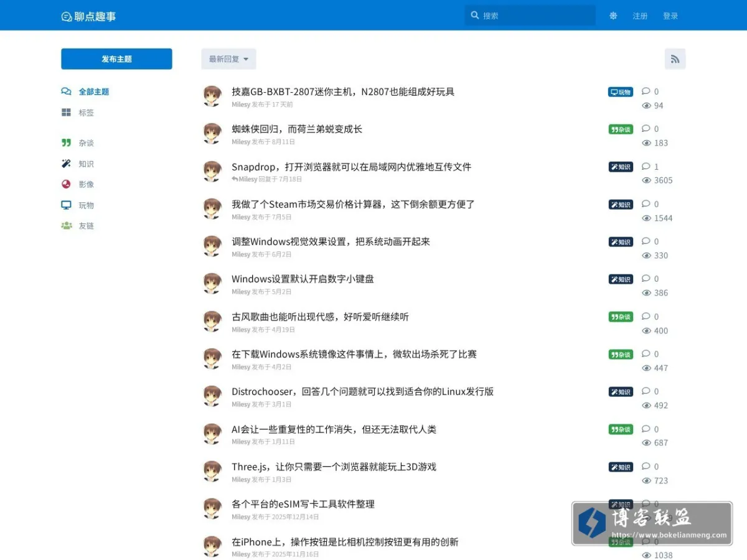Viewport: 747px width, 560px height.
Task: Click the 注册 link in header
Action: pos(640,16)
